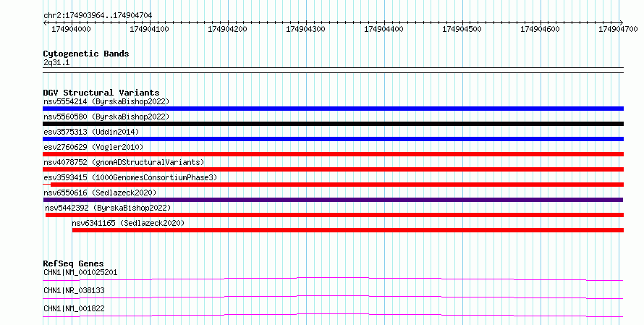The image size is (644, 325).
Task: Open variant label esv3593415 (1000GenomesConsortiumPhase3)
Action: pos(130,177)
